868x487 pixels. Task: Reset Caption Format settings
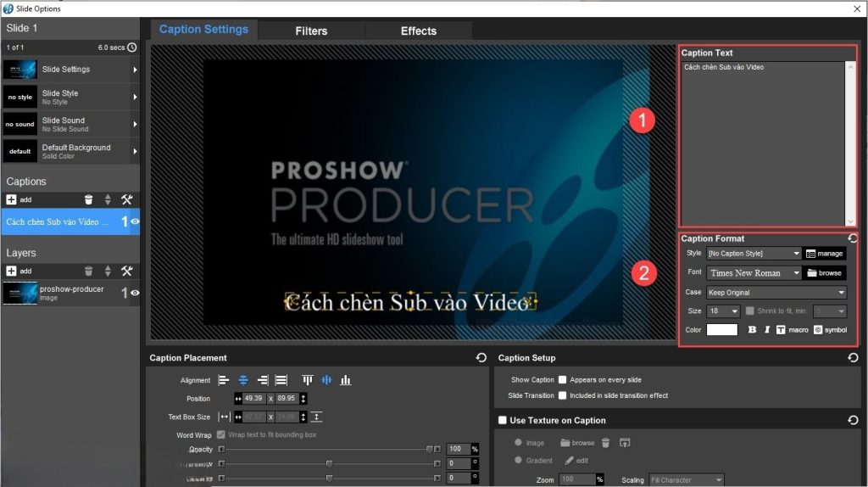point(853,238)
